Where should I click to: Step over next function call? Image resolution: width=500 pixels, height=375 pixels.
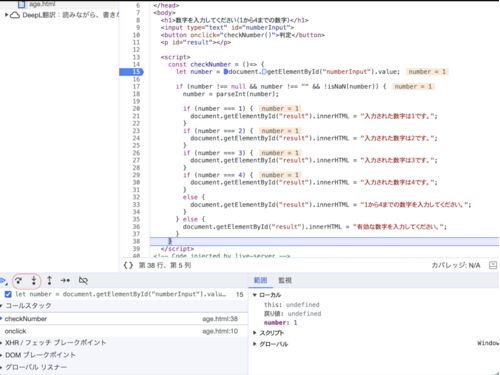(19, 281)
